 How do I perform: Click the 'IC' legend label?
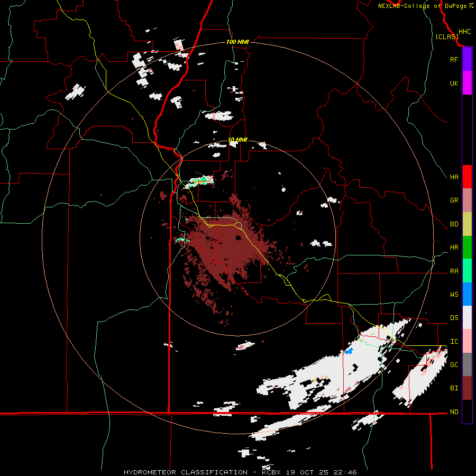pyautogui.click(x=454, y=342)
